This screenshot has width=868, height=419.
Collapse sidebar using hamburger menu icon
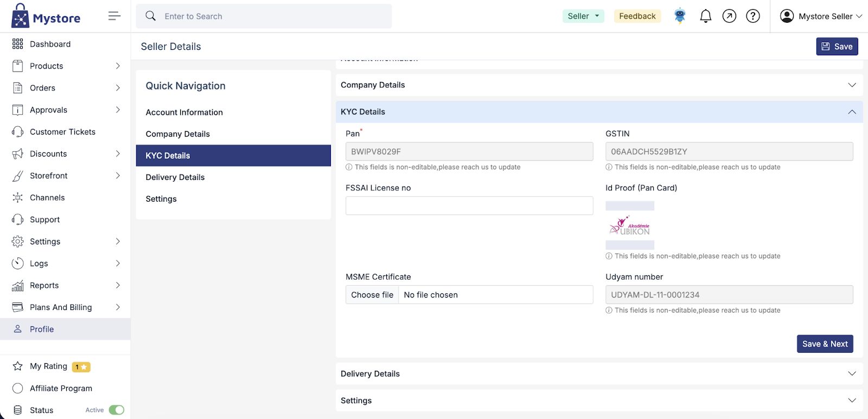point(114,16)
